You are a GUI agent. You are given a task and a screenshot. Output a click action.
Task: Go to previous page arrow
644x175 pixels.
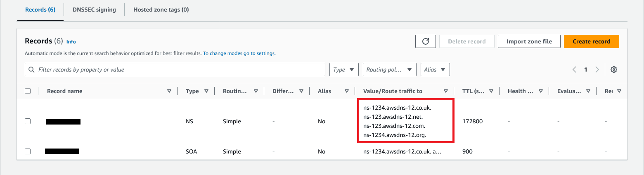(x=574, y=70)
